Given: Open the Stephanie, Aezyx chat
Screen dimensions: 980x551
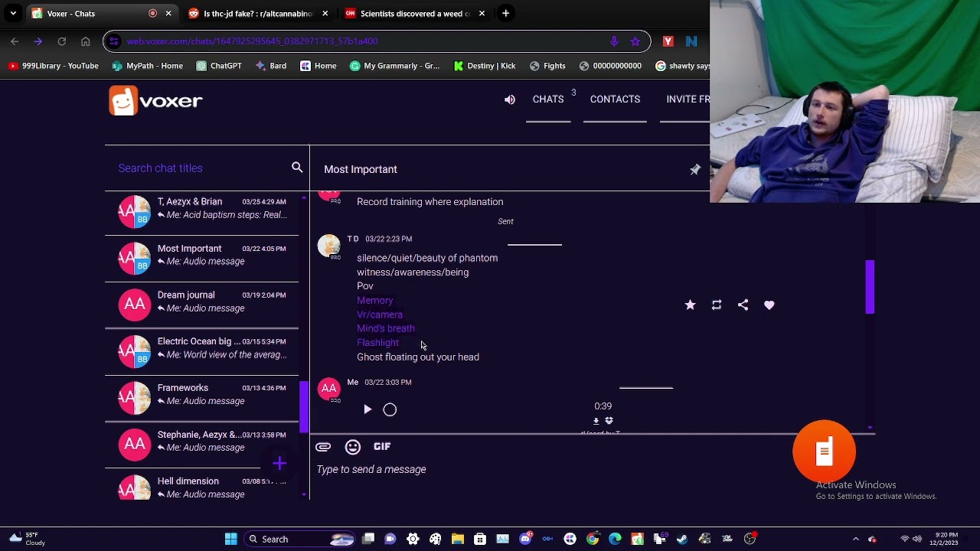Looking at the screenshot, I should [202, 445].
